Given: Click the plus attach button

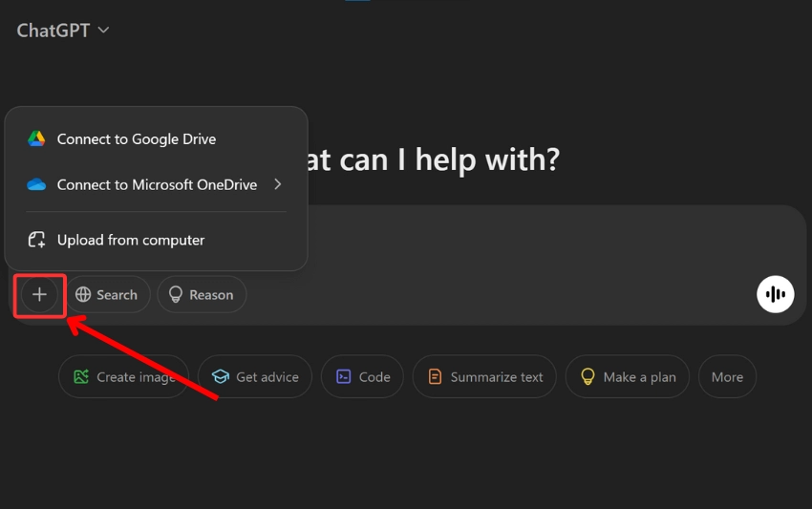Looking at the screenshot, I should coord(39,295).
